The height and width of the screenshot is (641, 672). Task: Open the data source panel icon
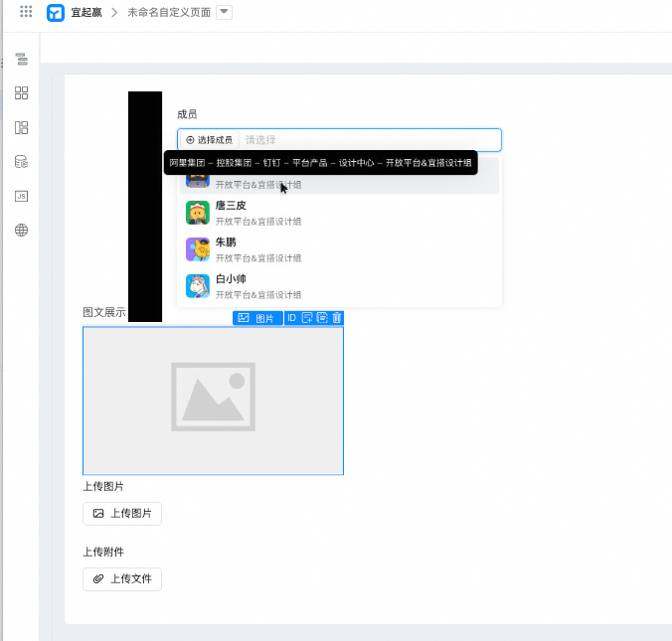21,162
